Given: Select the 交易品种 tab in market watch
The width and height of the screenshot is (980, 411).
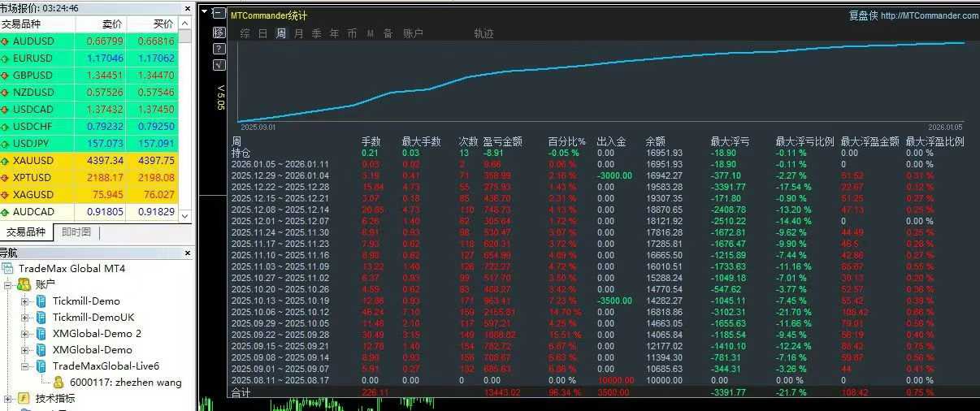Looking at the screenshot, I should [25, 232].
